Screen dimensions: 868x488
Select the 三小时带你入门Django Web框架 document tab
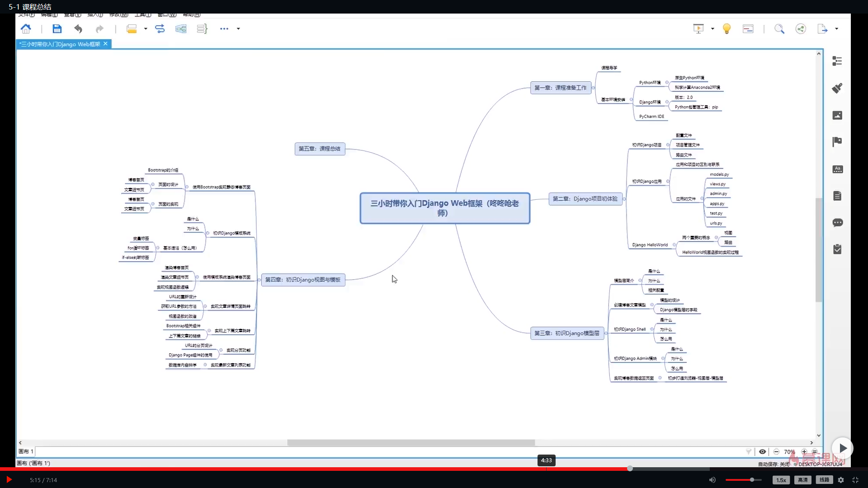click(61, 44)
